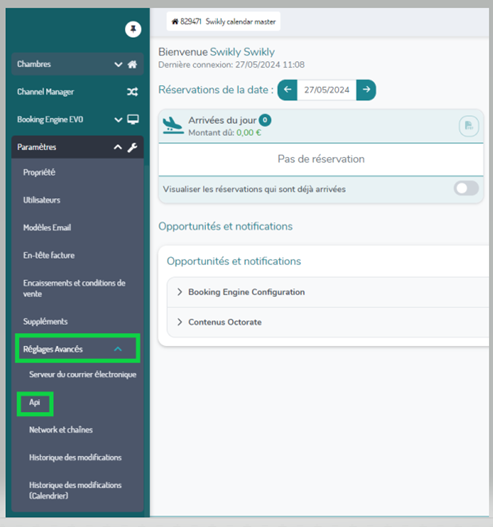Expand the Chambres menu chevron
This screenshot has height=527, width=493.
tap(118, 64)
